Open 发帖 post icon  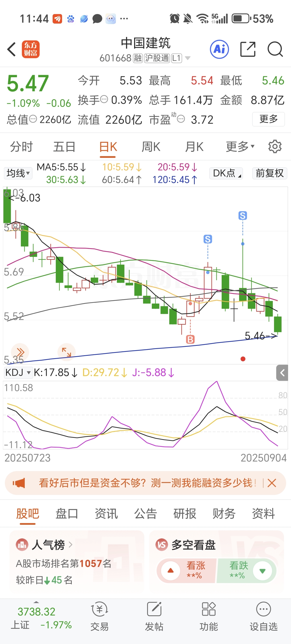coord(154,609)
